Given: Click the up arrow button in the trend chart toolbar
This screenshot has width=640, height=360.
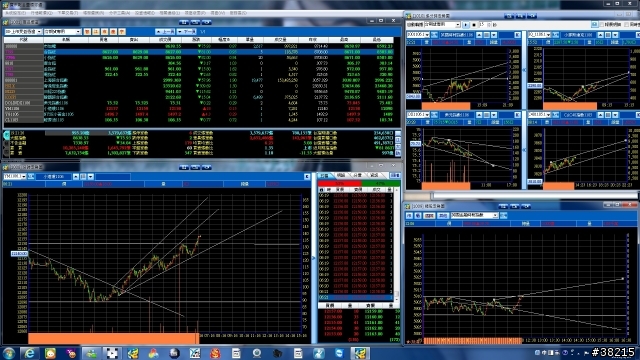Looking at the screenshot, I should (76, 176).
